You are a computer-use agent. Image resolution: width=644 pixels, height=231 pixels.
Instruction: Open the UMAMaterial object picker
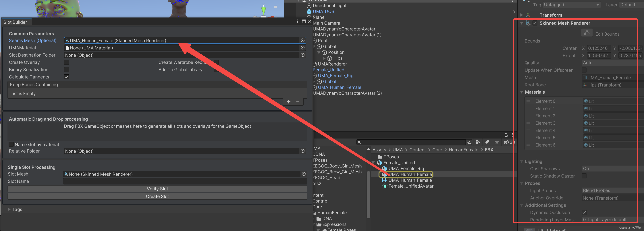click(x=303, y=48)
